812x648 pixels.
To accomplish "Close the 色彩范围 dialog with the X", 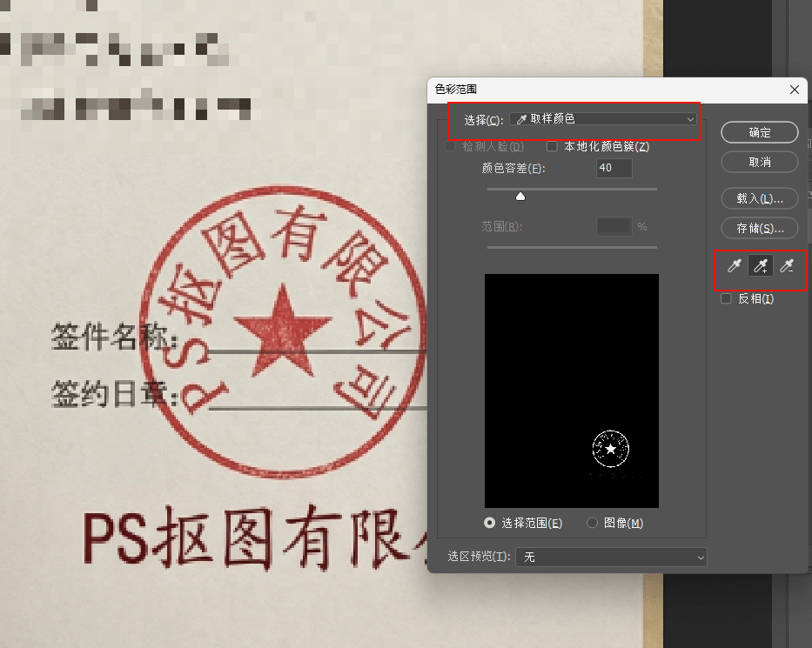I will click(794, 90).
